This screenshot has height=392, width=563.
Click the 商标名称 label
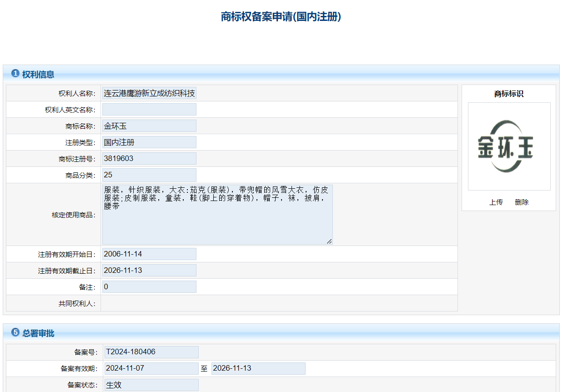click(x=80, y=126)
